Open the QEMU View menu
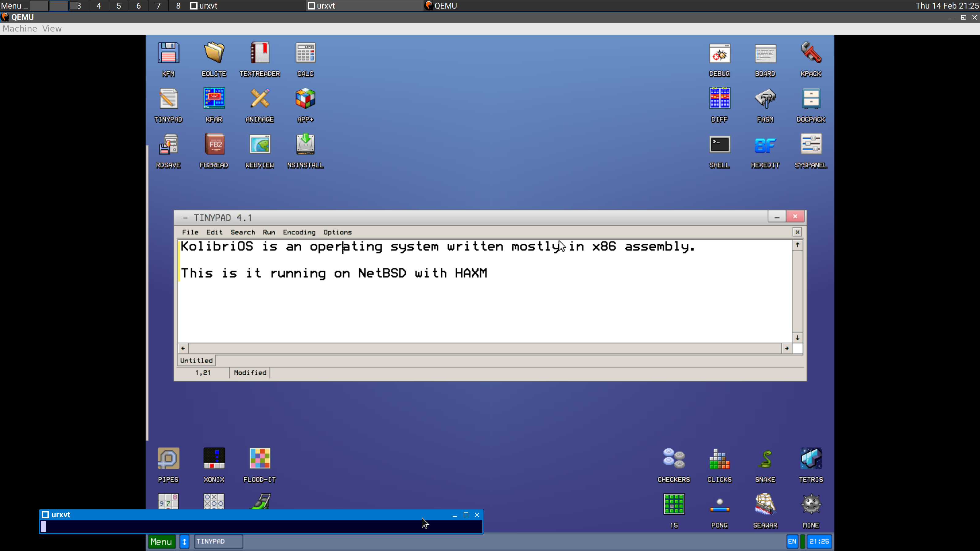 click(52, 28)
